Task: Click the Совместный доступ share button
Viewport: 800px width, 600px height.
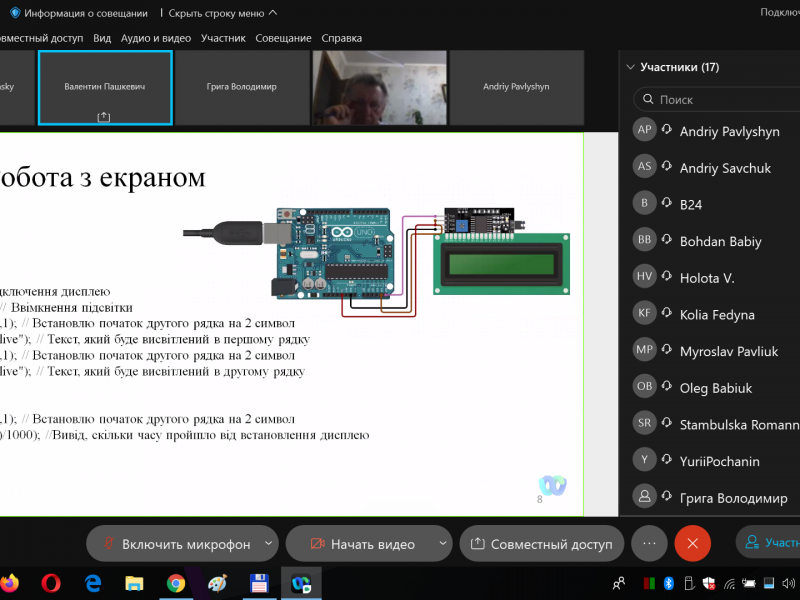Action: pyautogui.click(x=541, y=544)
